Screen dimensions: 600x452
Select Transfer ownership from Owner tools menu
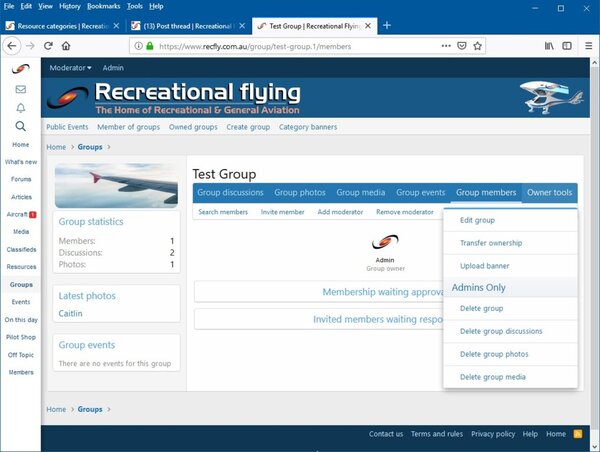491,243
